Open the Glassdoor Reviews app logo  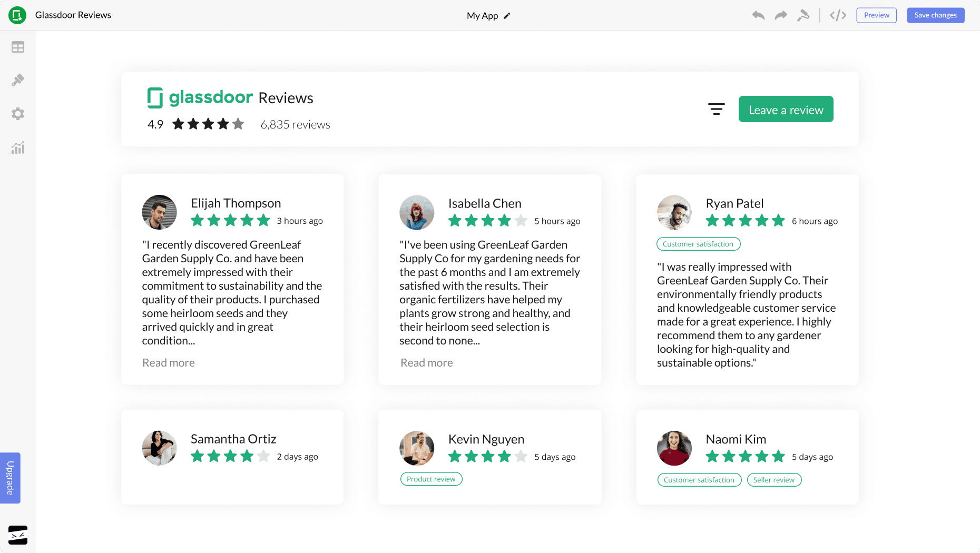pyautogui.click(x=17, y=15)
